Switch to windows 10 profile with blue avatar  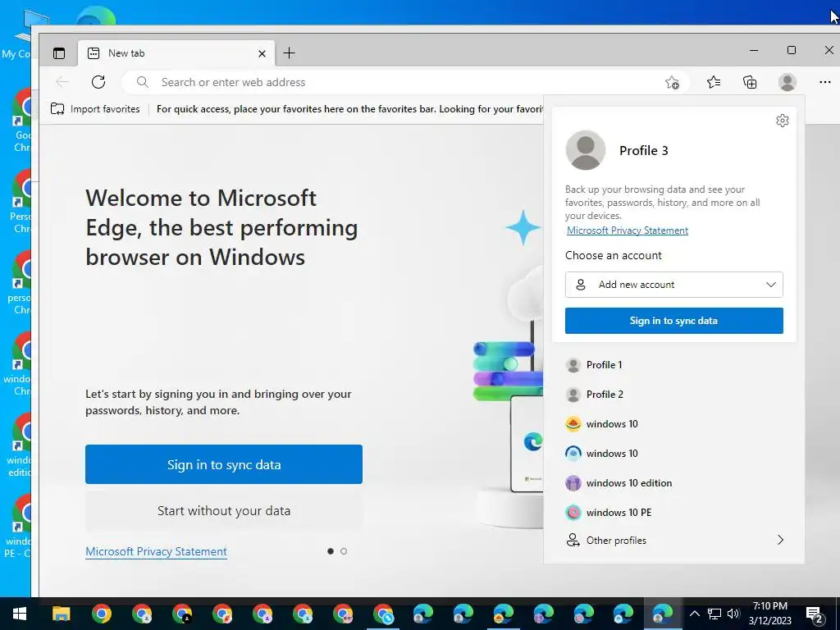[x=674, y=453]
